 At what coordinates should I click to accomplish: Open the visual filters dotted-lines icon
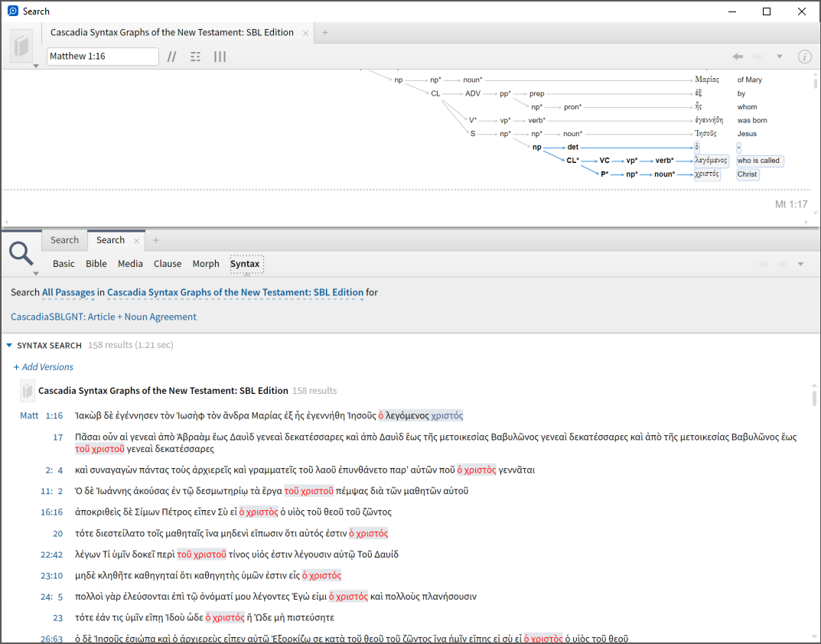pyautogui.click(x=195, y=57)
